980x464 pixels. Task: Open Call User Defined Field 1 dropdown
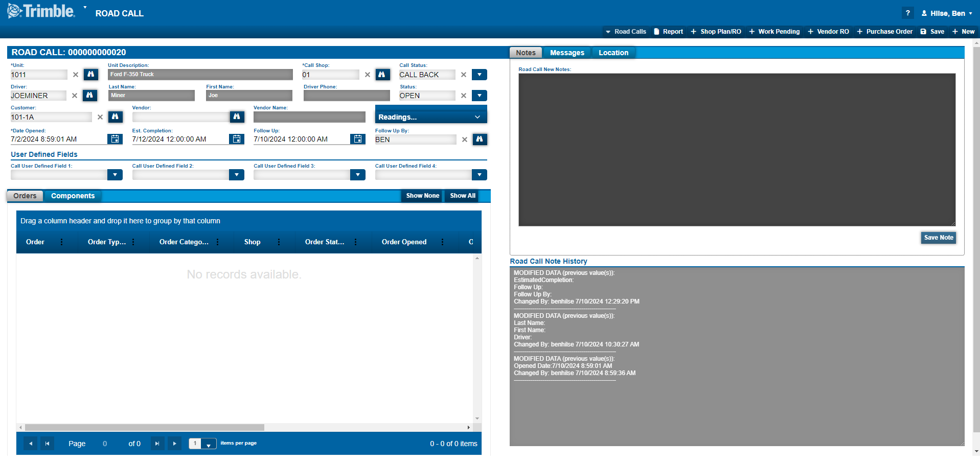pos(115,175)
